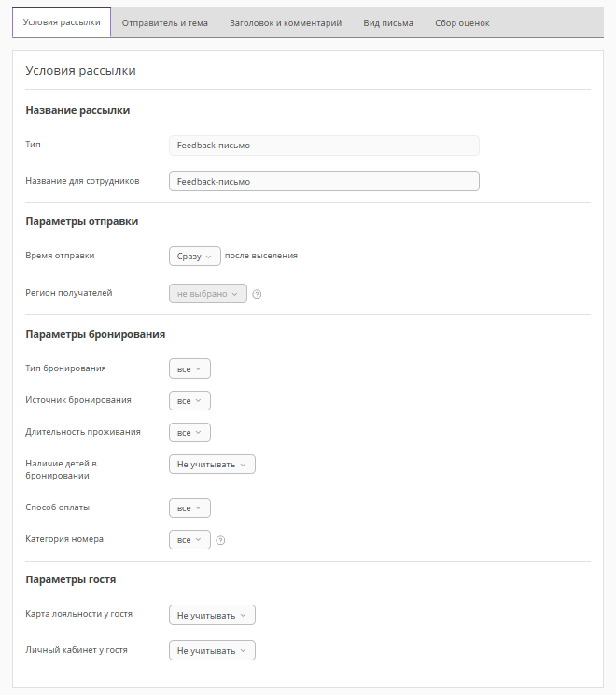Click the read-only Тип field

(x=324, y=146)
